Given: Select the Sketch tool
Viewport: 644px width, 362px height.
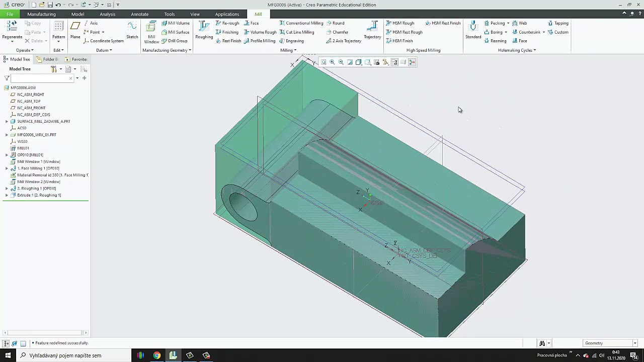Looking at the screenshot, I should [132, 30].
